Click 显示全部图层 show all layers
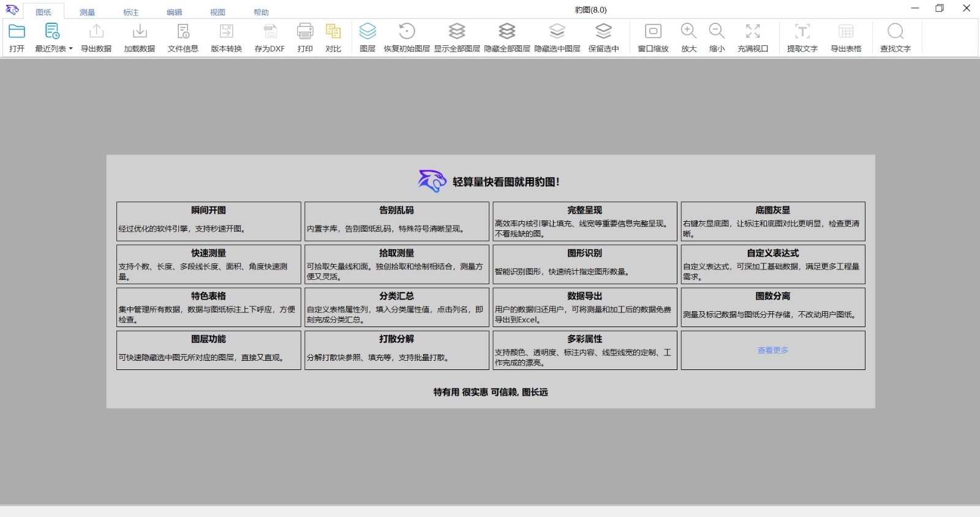Screen dimensions: 980x517 (x=457, y=31)
